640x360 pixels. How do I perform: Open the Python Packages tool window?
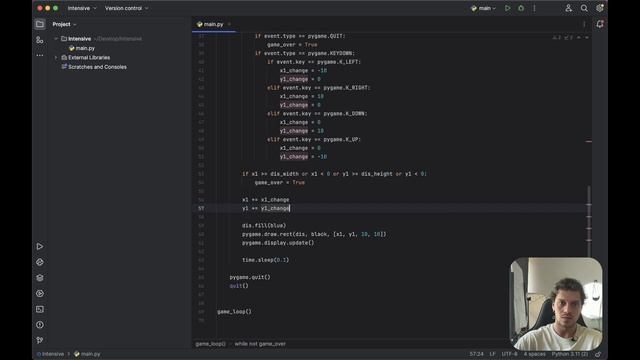pyautogui.click(x=40, y=278)
